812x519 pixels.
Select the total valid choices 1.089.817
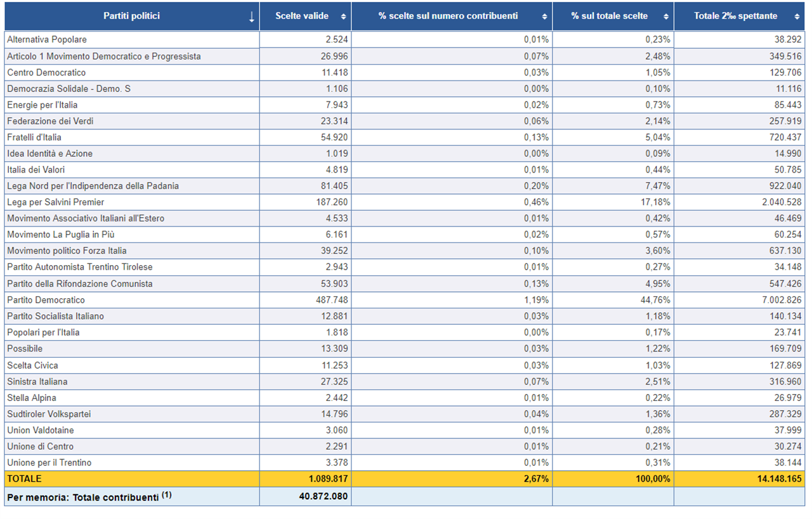click(327, 479)
